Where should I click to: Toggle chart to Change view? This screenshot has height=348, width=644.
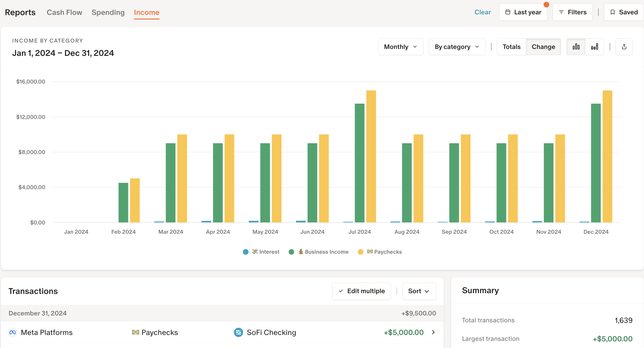(543, 47)
